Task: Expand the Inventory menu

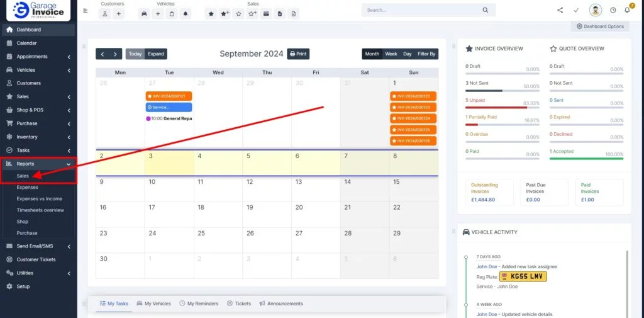Action: (x=38, y=137)
